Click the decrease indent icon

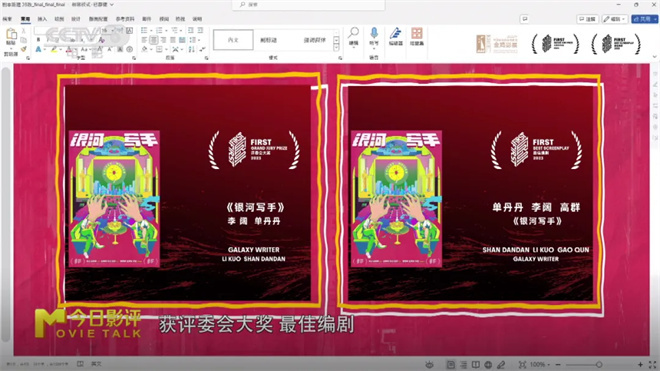[x=191, y=30]
